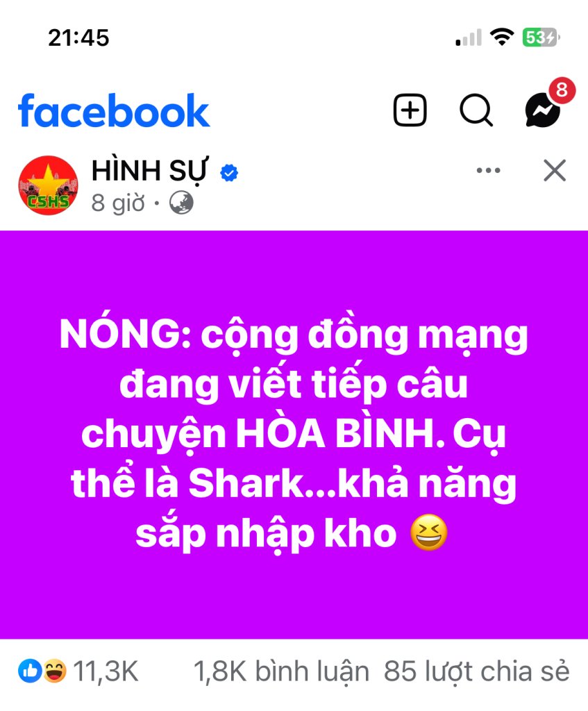View the 11,3K reactions list
The height and width of the screenshot is (711, 588).
[x=106, y=671]
